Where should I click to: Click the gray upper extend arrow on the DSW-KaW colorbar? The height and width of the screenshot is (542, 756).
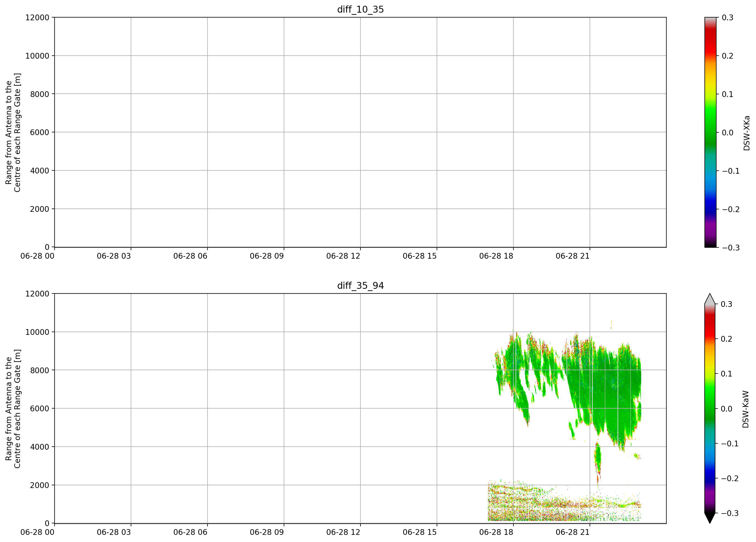(x=710, y=299)
